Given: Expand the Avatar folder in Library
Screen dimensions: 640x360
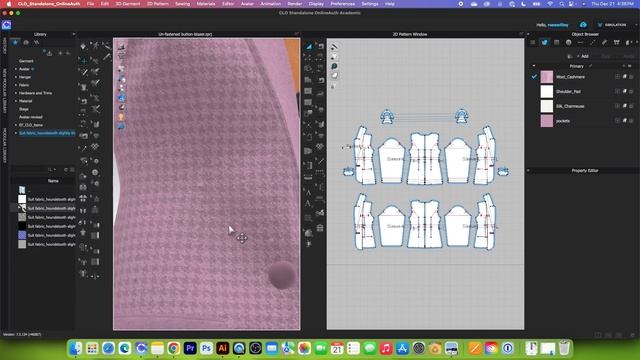Looking at the screenshot, I should point(16,69).
